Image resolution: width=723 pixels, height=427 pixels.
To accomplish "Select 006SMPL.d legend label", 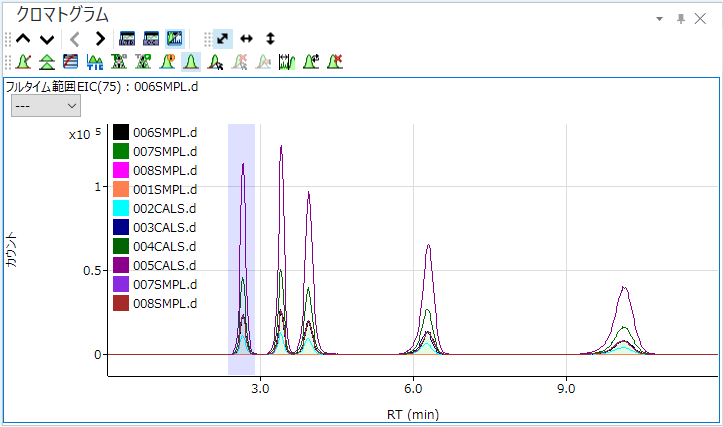I will (165, 133).
